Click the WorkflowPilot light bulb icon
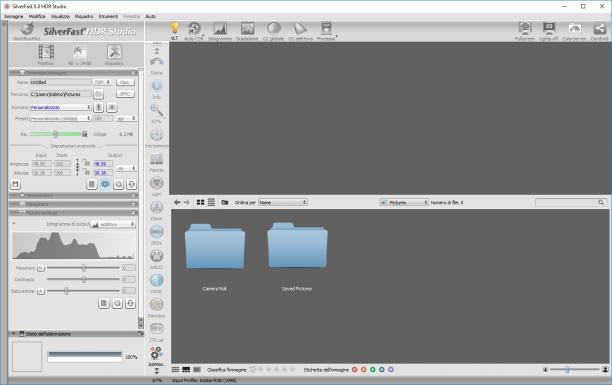612x385 pixels. [174, 28]
